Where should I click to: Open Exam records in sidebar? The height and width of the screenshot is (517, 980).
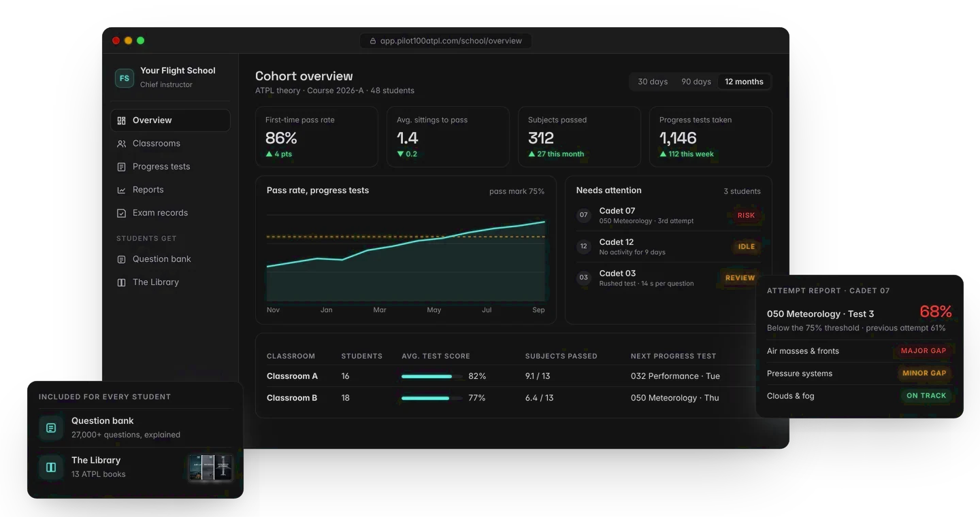click(x=170, y=213)
